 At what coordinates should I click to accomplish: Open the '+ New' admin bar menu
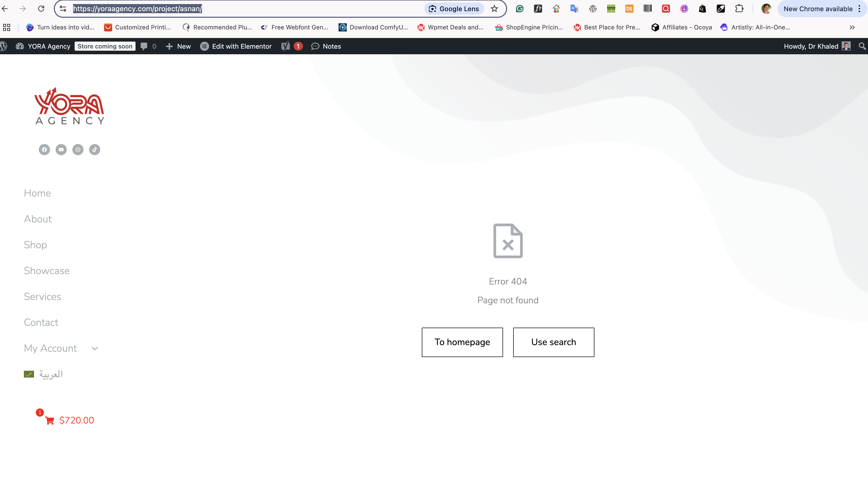[x=178, y=46]
